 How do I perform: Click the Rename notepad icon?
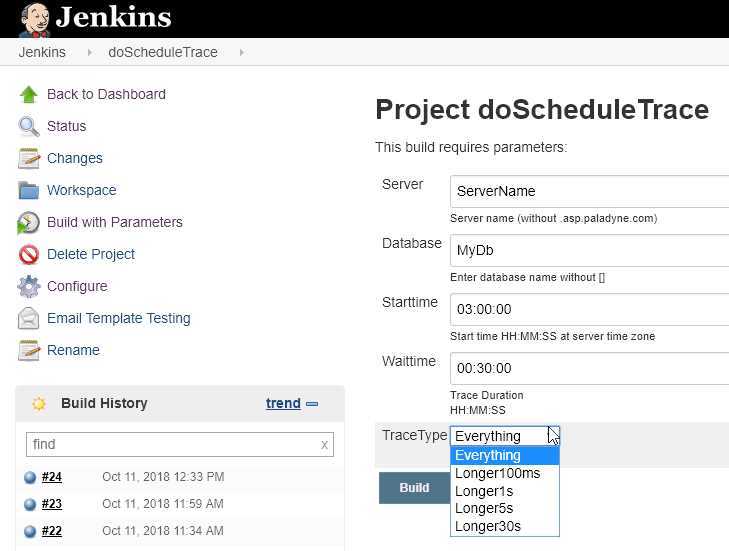click(x=29, y=350)
